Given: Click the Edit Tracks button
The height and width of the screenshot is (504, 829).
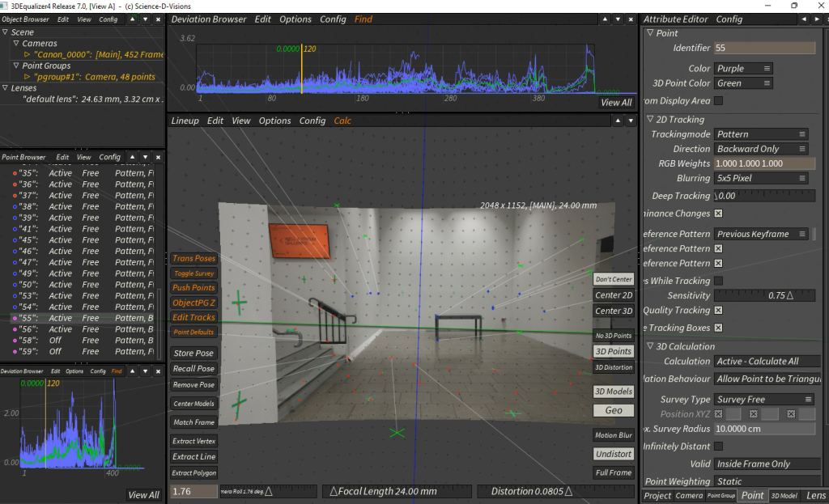Looking at the screenshot, I should 194,317.
